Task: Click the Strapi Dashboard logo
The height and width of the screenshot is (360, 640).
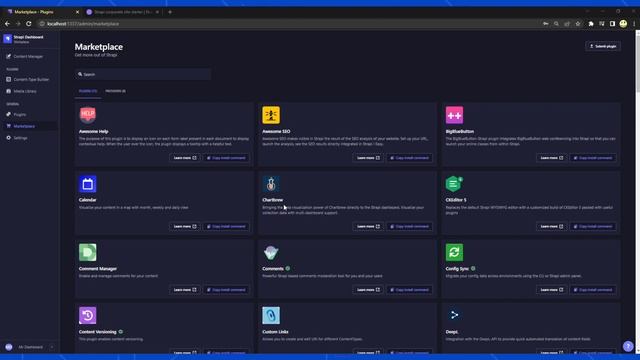Action: pyautogui.click(x=7, y=39)
